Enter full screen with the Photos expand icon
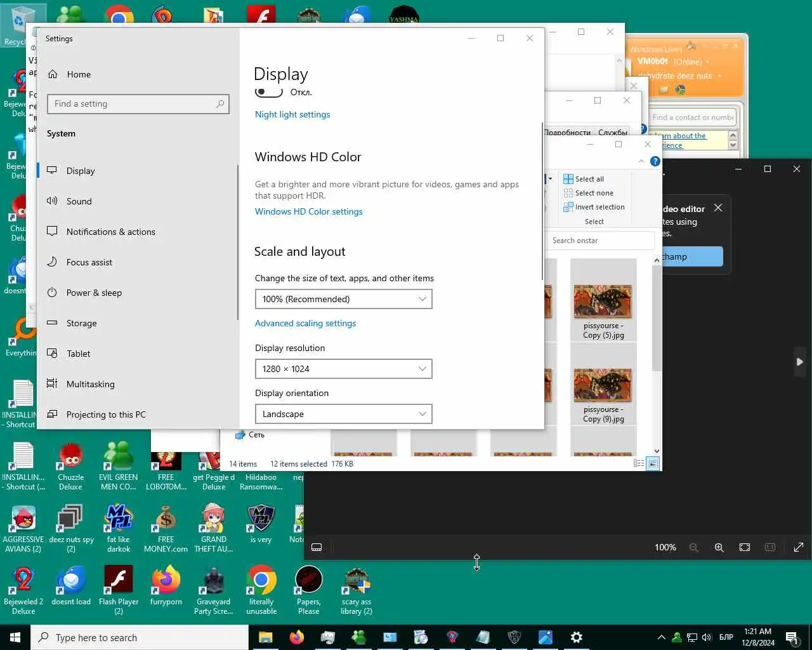The width and height of the screenshot is (812, 650). point(799,547)
